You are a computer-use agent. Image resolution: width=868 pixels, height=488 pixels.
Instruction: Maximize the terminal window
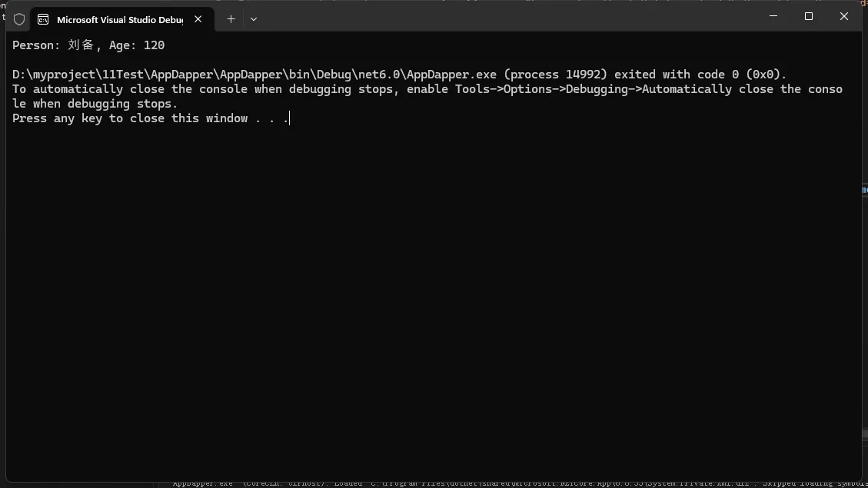point(809,16)
